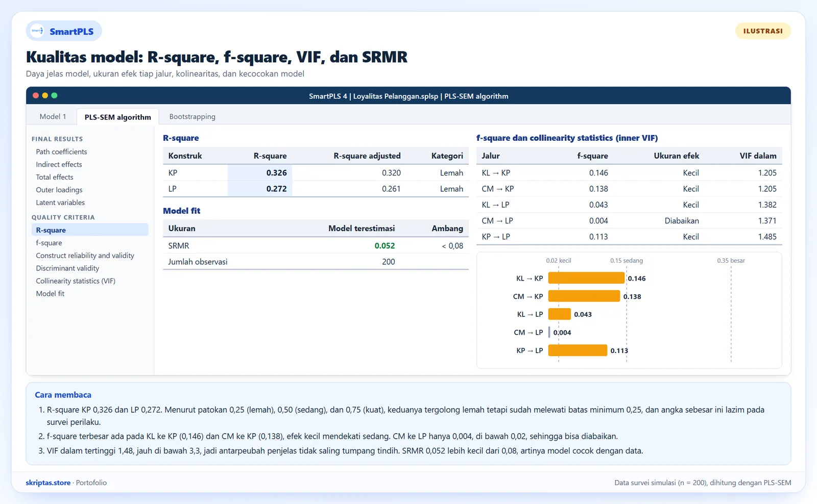Select the PLS-SEM algorithm tab
The width and height of the screenshot is (817, 504).
[x=118, y=117]
